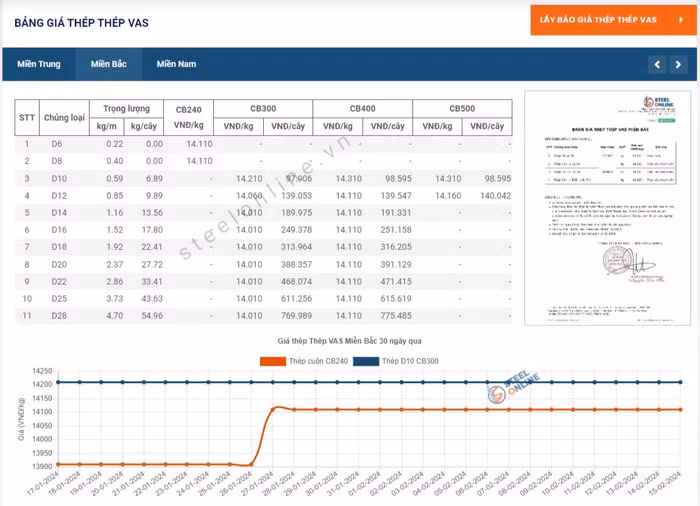Click the Thép cuộn CB240 legend label

pos(318,361)
